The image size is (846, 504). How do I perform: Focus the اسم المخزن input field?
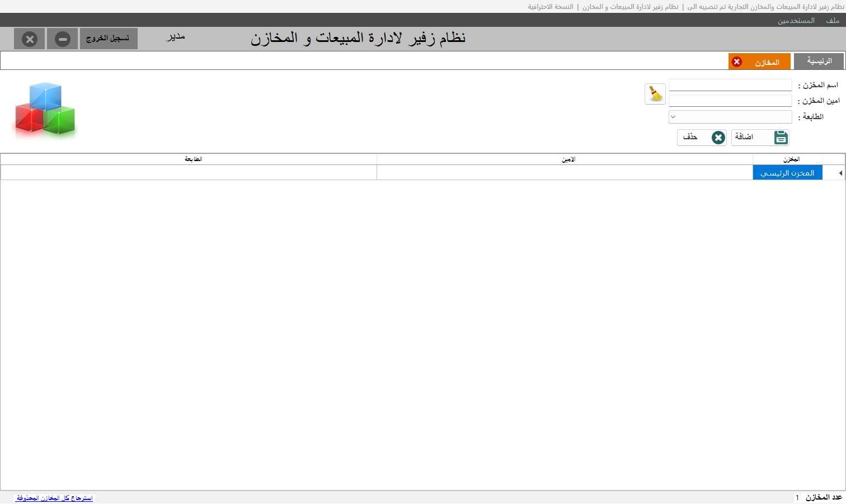730,85
